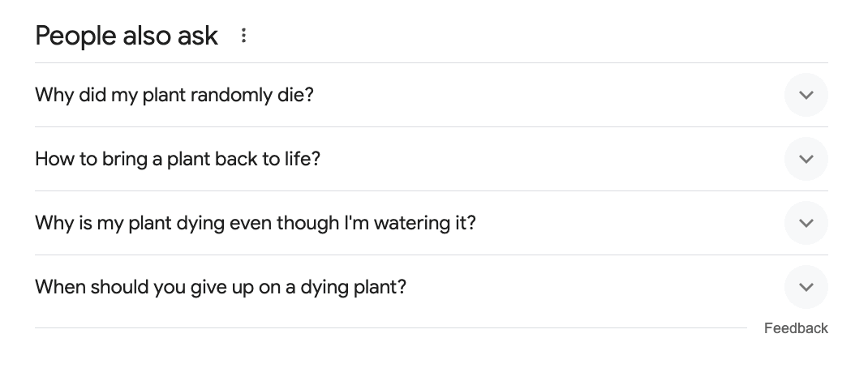868x368 pixels.
Task: Tap the round arrow button on the back to life row
Action: point(806,159)
